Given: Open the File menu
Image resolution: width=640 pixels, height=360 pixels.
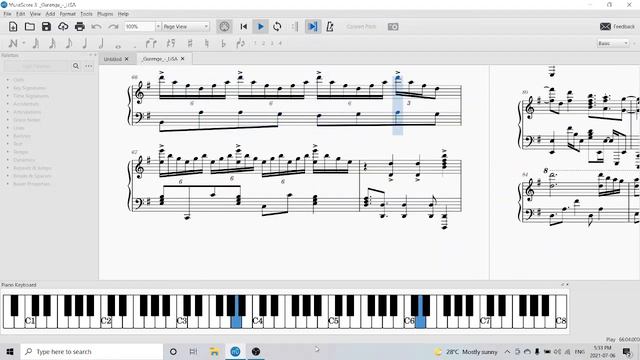Looking at the screenshot, I should [7, 14].
